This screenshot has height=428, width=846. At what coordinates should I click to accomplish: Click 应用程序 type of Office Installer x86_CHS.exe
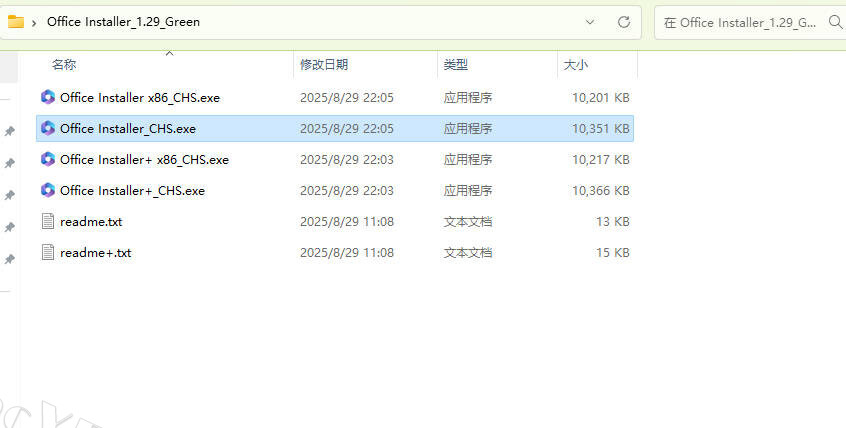(467, 98)
